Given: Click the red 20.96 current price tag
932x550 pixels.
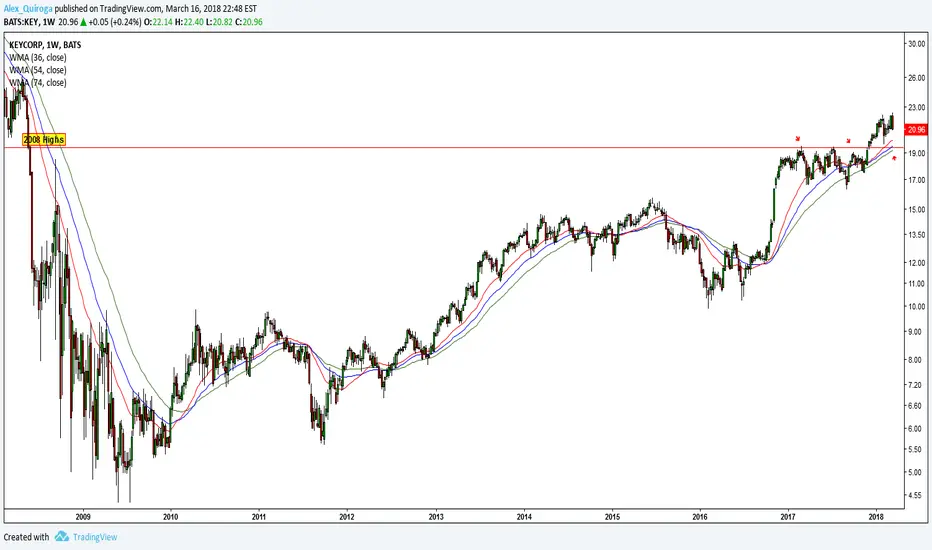Looking at the screenshot, I should pos(916,130).
